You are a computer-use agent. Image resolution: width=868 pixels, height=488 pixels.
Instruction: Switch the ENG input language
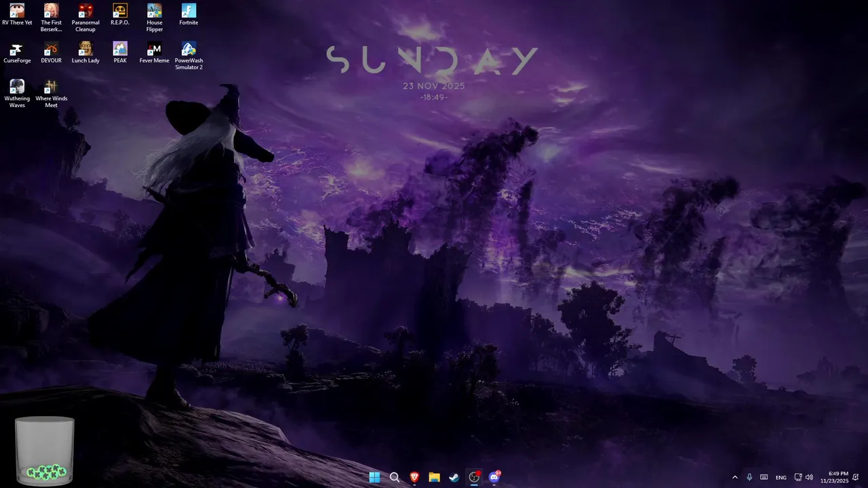coord(781,477)
